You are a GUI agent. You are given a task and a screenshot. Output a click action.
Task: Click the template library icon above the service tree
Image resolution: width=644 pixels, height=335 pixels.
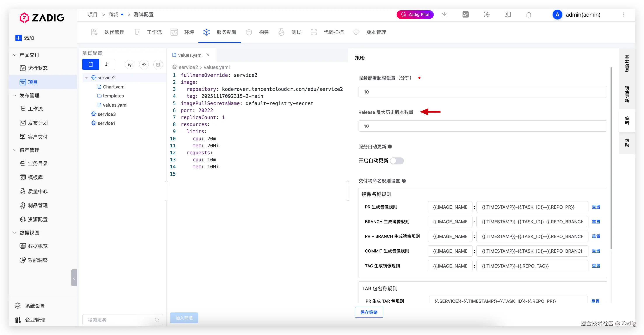pos(158,65)
